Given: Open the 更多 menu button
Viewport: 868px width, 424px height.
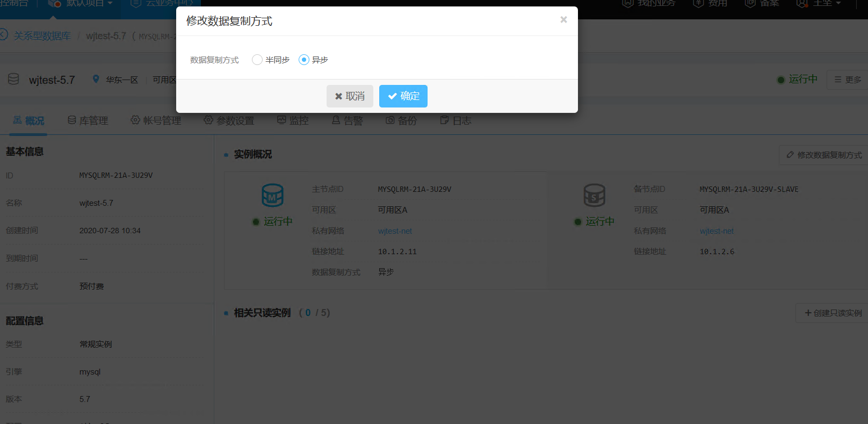Looking at the screenshot, I should click(x=847, y=80).
